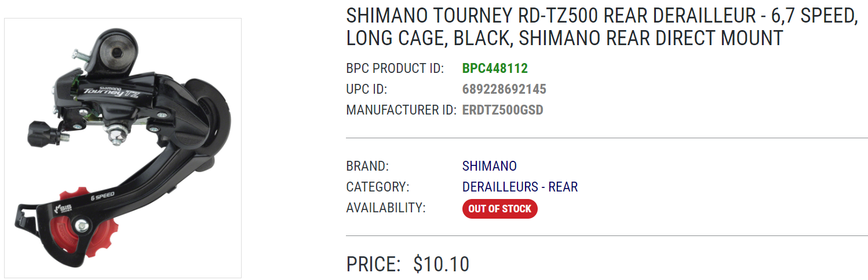Click the CATEGORY label
868x280 pixels.
(378, 187)
